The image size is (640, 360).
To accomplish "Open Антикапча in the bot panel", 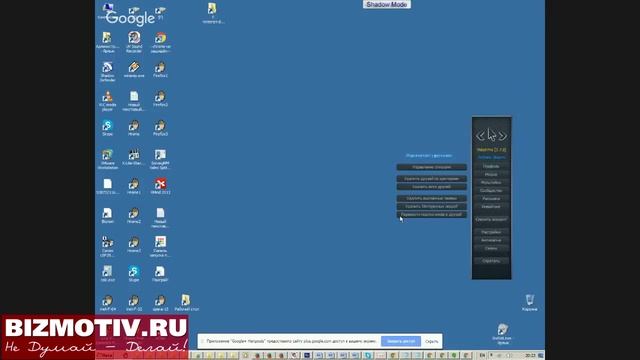I will coord(491,240).
